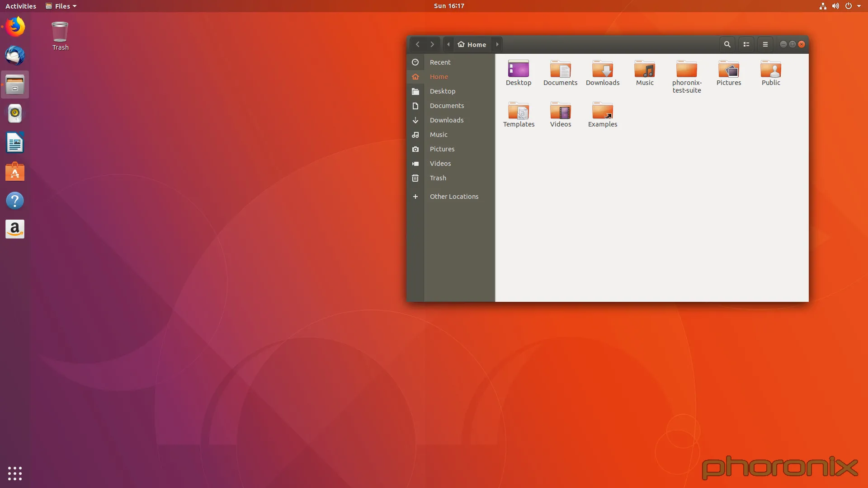This screenshot has height=488, width=868.
Task: Click the camera icon beside Pictures
Action: [415, 149]
